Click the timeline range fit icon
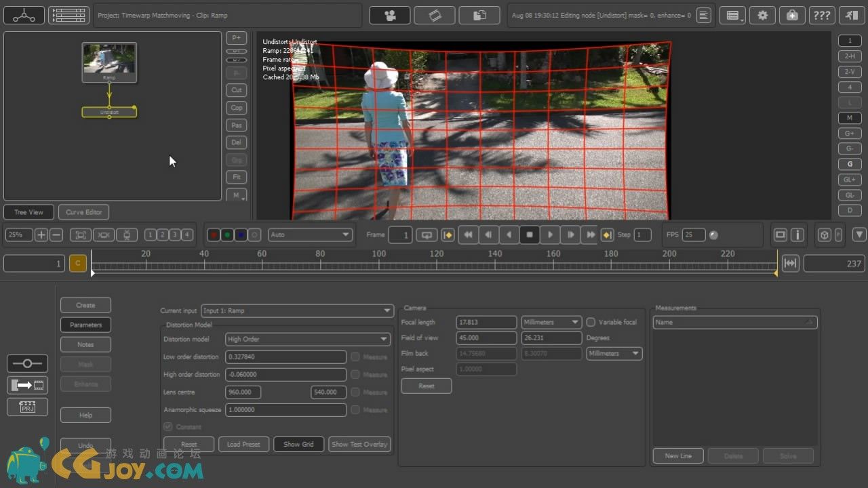 (x=790, y=263)
